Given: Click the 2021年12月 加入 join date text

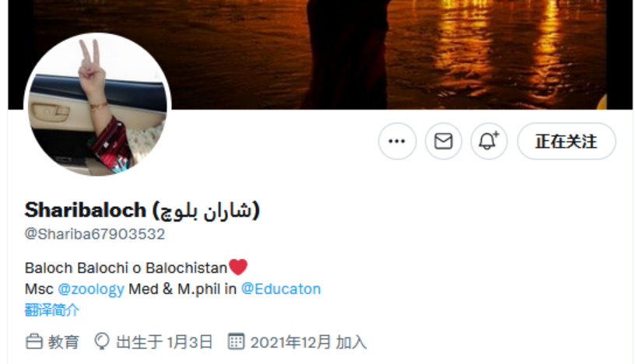Looking at the screenshot, I should coord(308,342).
